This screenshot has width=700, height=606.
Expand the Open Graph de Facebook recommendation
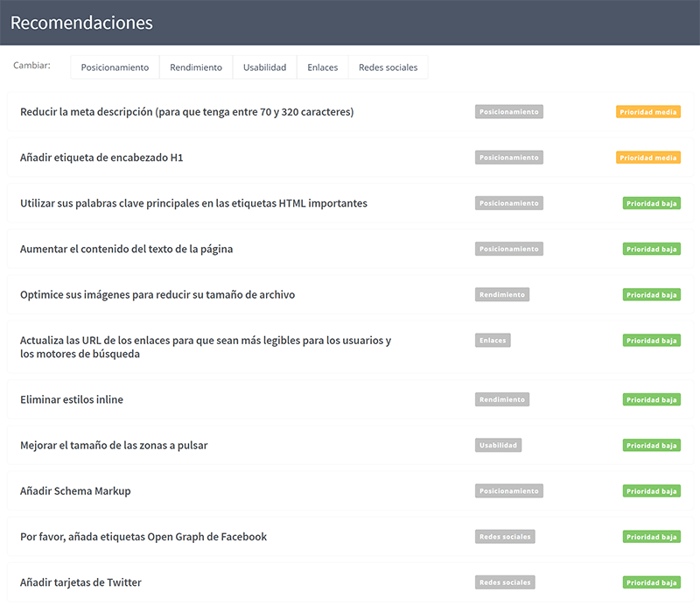coord(143,536)
